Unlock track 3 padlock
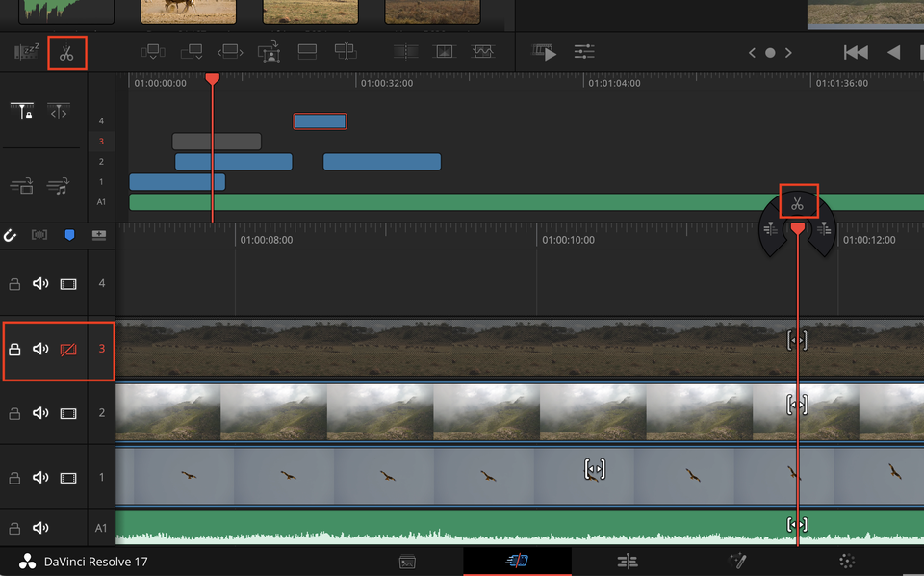The width and height of the screenshot is (924, 576). [13, 349]
